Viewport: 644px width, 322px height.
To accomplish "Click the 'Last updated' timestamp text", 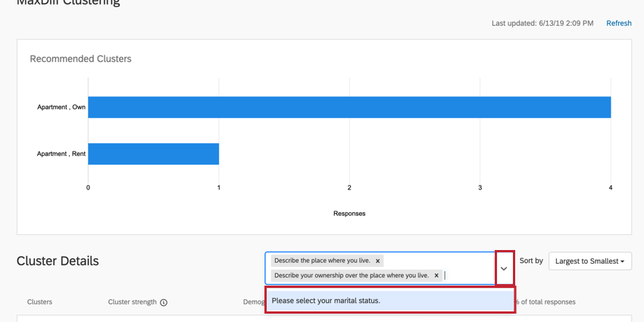I will coord(542,23).
